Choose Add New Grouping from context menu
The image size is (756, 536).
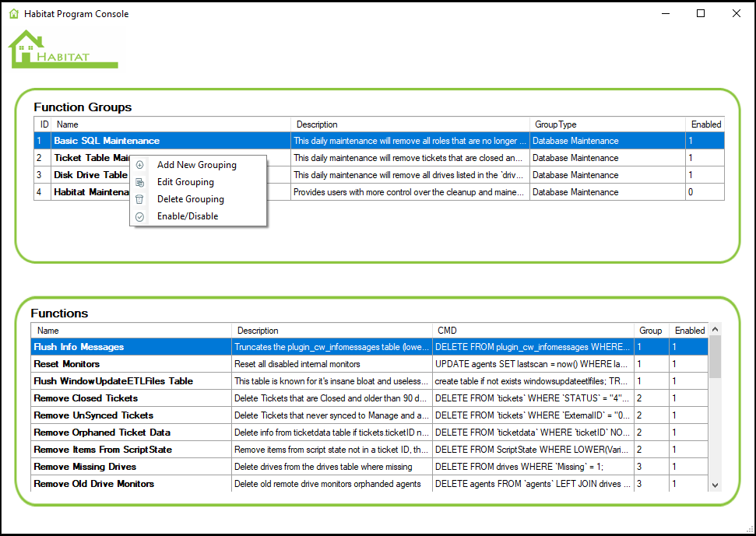click(196, 165)
